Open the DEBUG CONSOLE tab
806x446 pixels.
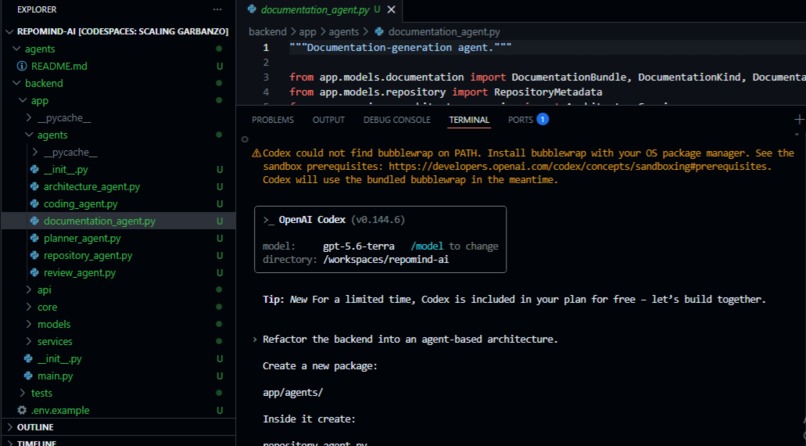[x=397, y=120]
